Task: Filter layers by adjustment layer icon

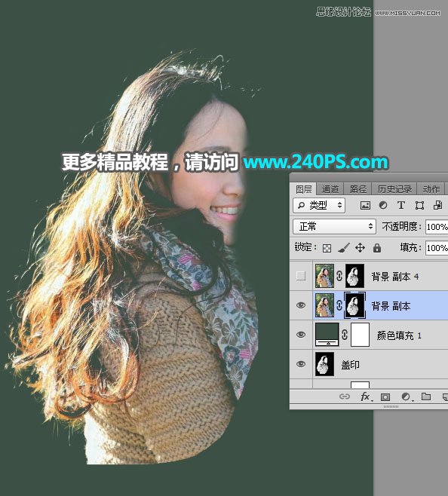Action: point(383,206)
